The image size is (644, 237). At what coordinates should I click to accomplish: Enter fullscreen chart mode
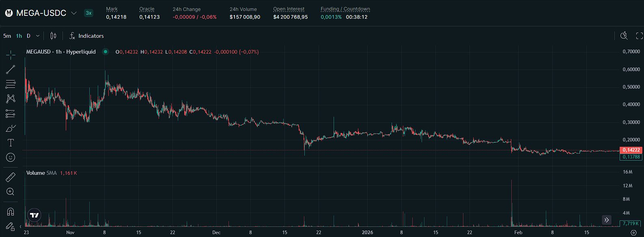639,36
